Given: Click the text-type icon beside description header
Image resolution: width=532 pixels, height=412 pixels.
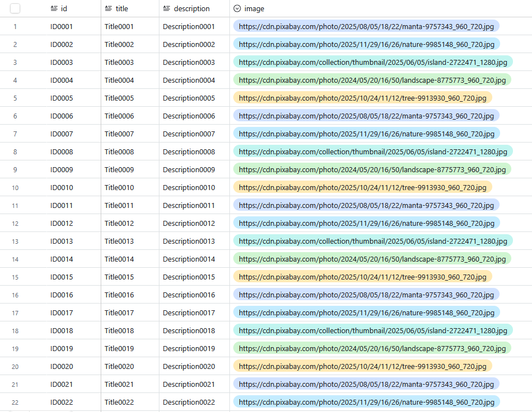Looking at the screenshot, I should 167,8.
